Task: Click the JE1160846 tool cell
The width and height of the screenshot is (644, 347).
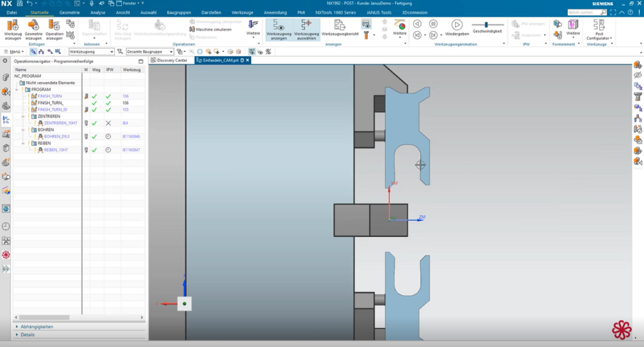Action: tap(131, 136)
